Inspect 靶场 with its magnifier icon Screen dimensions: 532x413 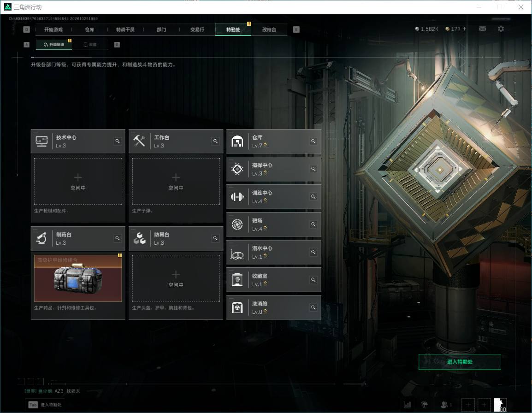pyautogui.click(x=313, y=224)
